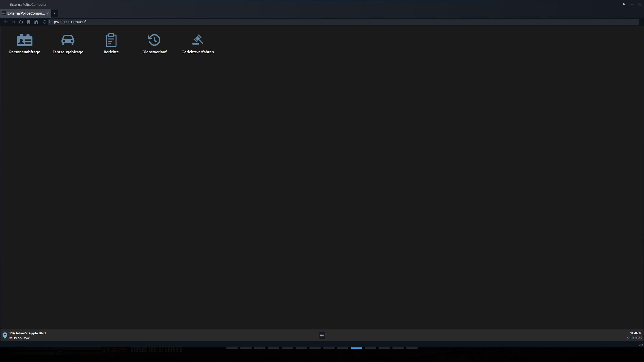The width and height of the screenshot is (644, 362).
Task: Reload the current page
Action: tap(21, 22)
